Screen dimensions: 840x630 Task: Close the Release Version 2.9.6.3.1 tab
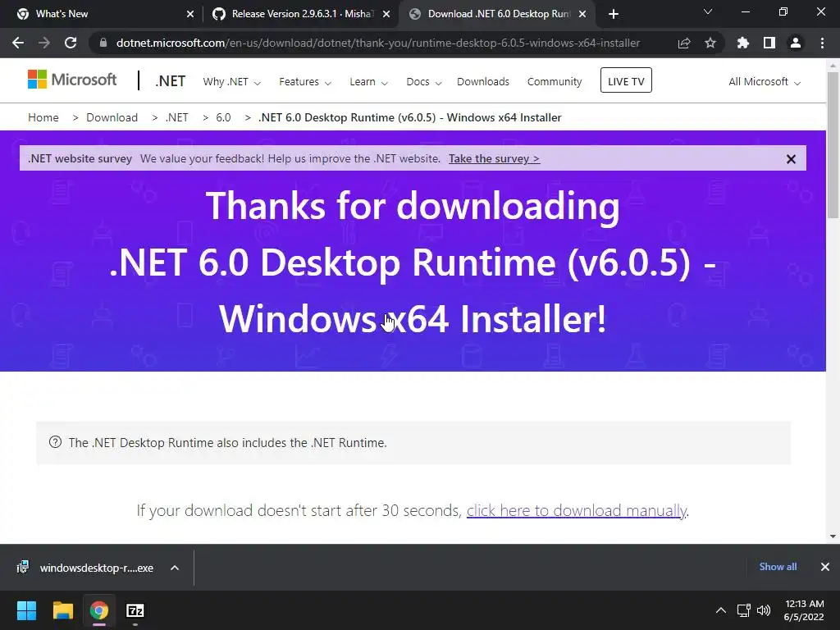point(386,14)
